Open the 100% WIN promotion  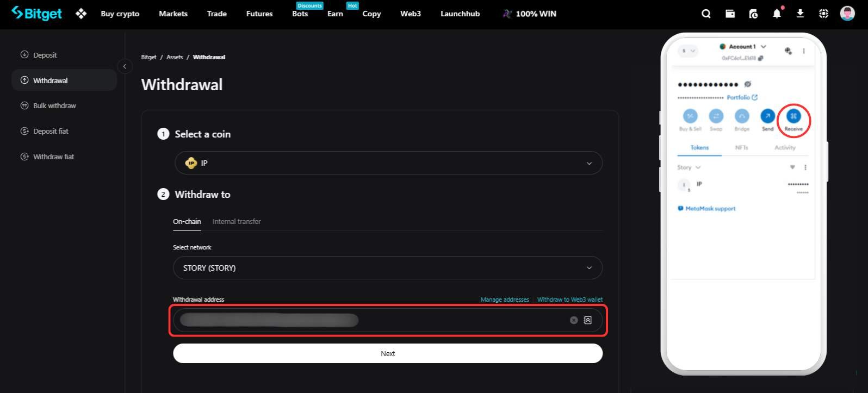point(529,14)
